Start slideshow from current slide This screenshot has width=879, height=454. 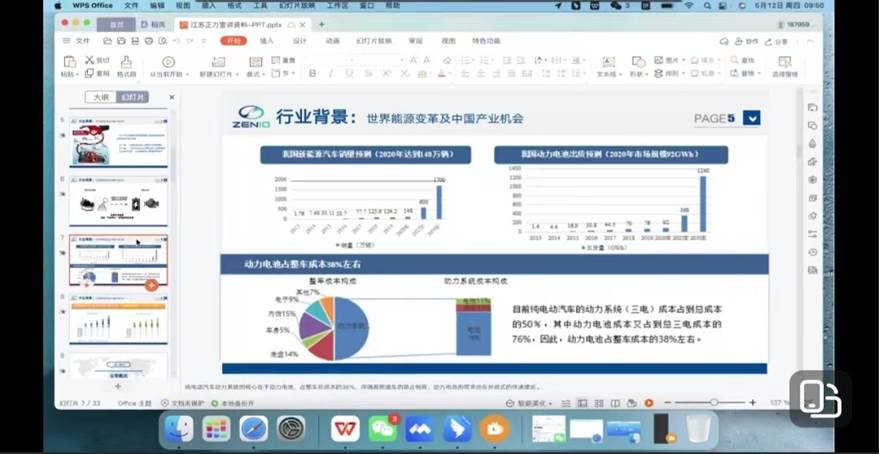[x=168, y=62]
